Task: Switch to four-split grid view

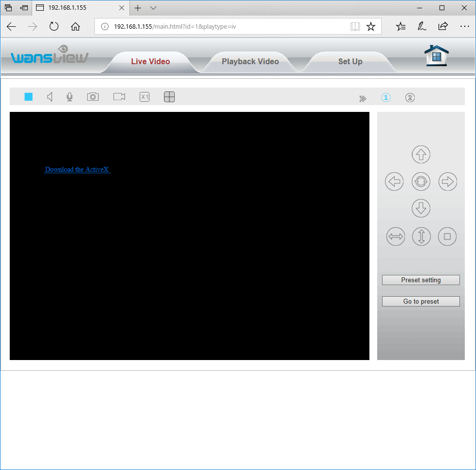Action: click(169, 97)
